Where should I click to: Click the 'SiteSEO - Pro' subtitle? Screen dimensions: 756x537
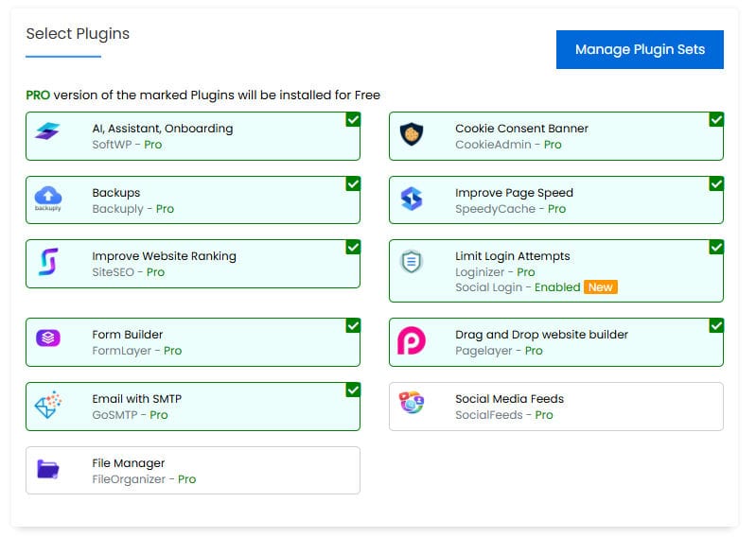click(x=129, y=272)
